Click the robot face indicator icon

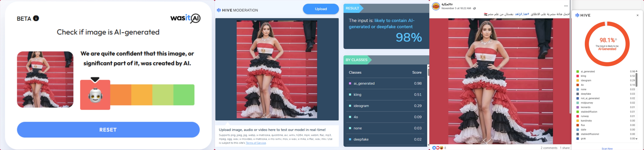[95, 95]
